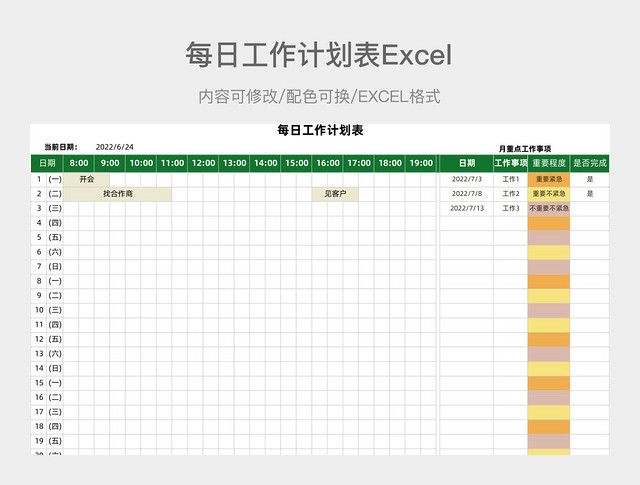Click the 内容可修改/配色可换/EXCEL格式 subtitle
Viewport: 640px width, 485px height.
[319, 97]
